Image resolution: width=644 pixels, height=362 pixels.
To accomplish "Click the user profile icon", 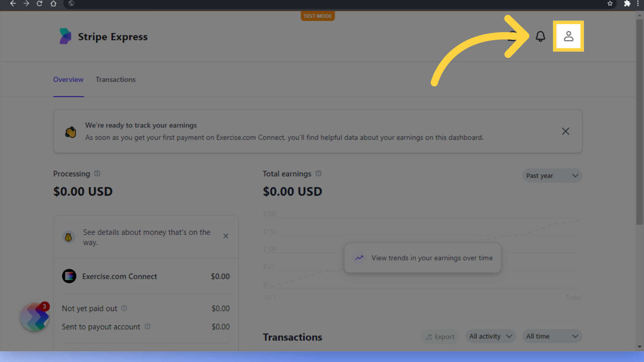I will [x=569, y=36].
